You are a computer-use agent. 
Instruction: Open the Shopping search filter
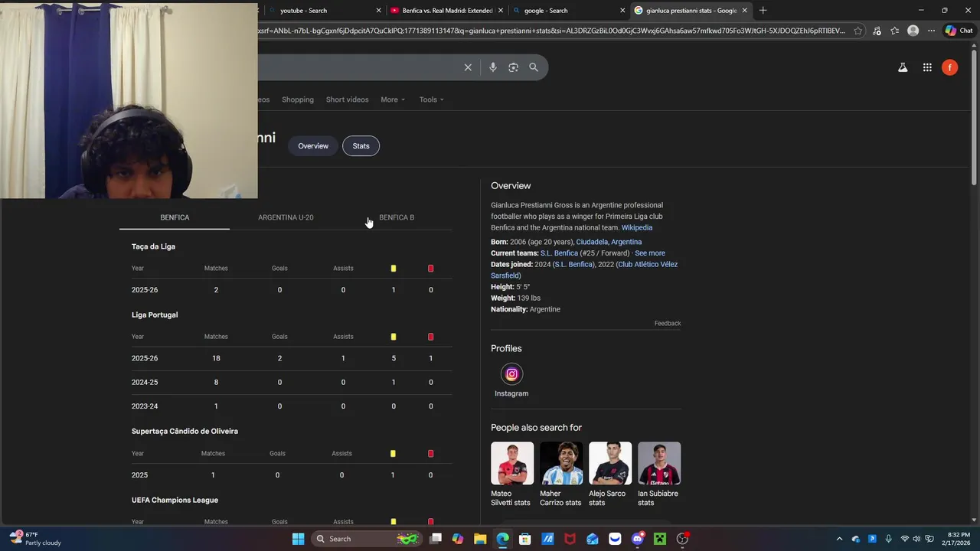298,99
